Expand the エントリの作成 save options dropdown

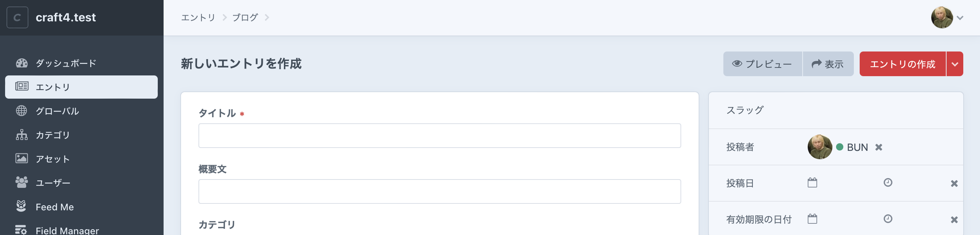pyautogui.click(x=955, y=64)
